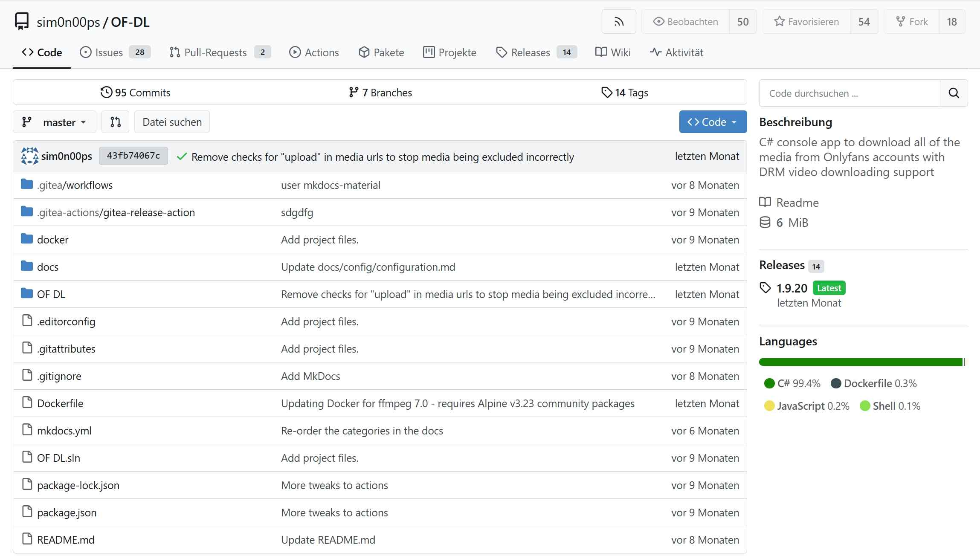The width and height of the screenshot is (980, 556).
Task: Open the Issues tab
Action: 109,52
